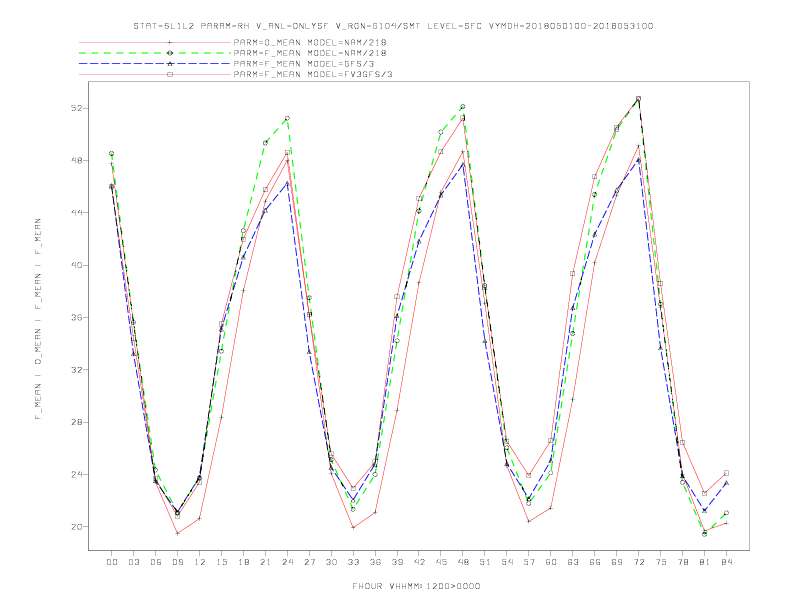This screenshot has height=612, width=792.
Task: Click x-axis tick label 09
Action: pos(177,562)
